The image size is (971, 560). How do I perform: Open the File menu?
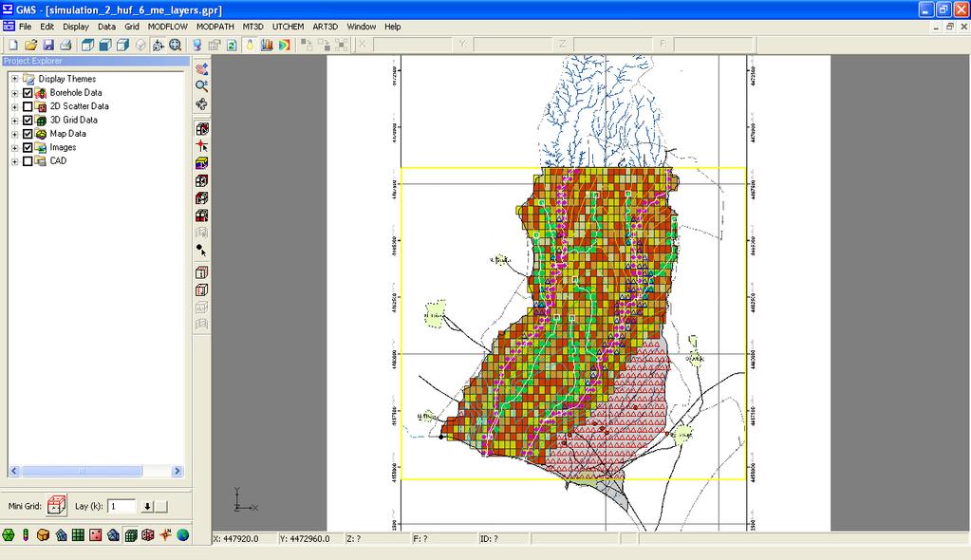[x=25, y=27]
